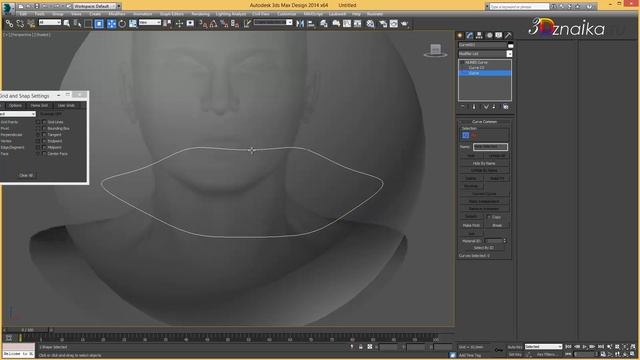Viewport: 640px width, 360px height.
Task: Enable Tangent snap checkbox
Action: (x=44, y=135)
